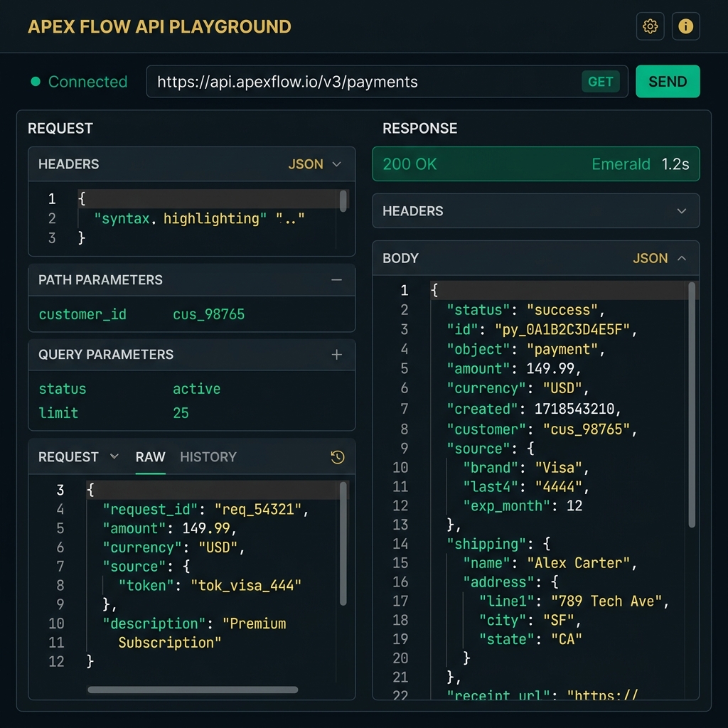Open the REQUEST dropdown chevron

click(114, 456)
